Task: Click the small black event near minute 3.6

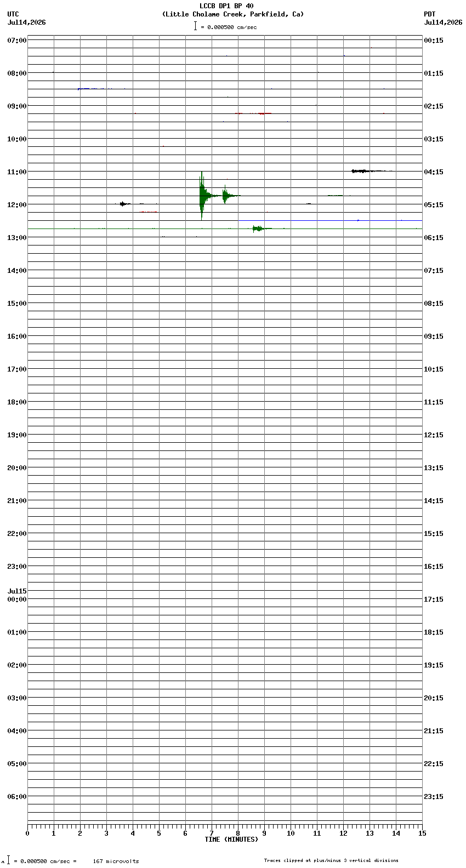Action: pos(124,204)
